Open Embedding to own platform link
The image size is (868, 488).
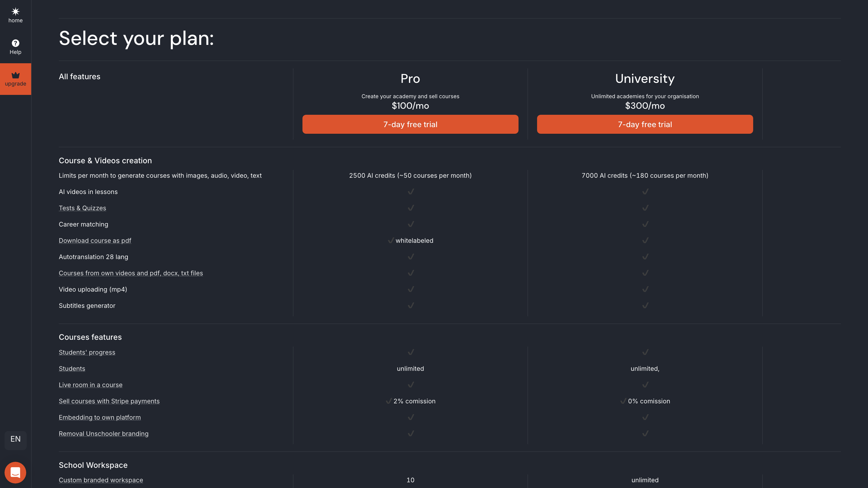(x=100, y=417)
